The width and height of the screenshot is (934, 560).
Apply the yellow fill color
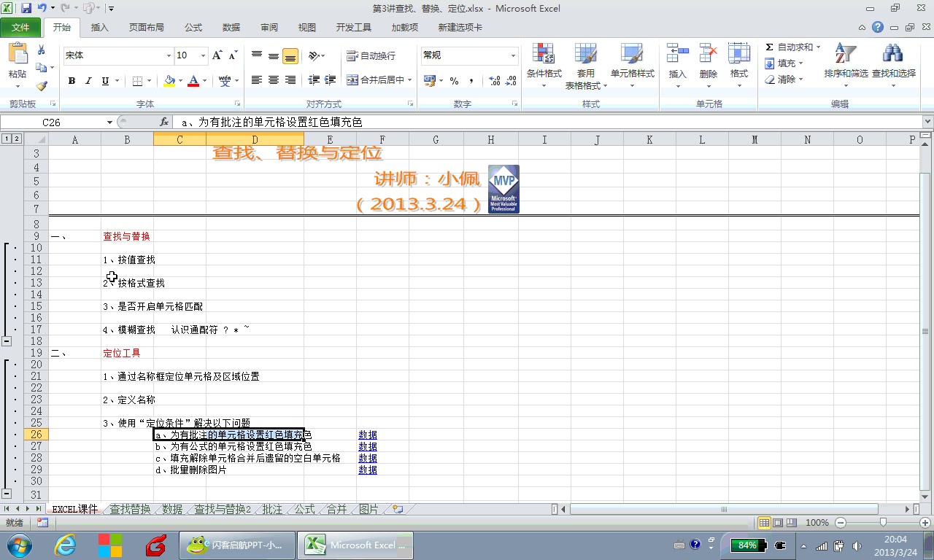[169, 81]
